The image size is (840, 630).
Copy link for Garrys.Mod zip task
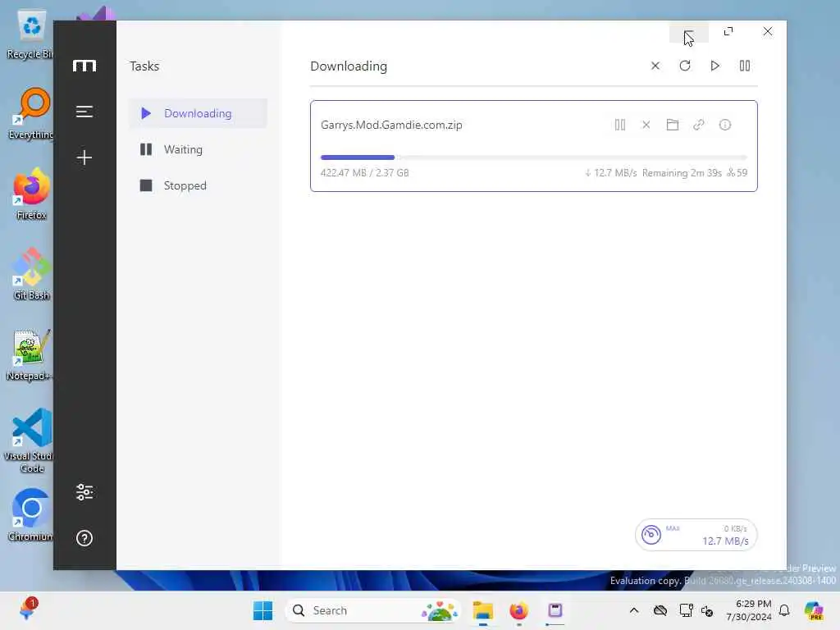699,125
